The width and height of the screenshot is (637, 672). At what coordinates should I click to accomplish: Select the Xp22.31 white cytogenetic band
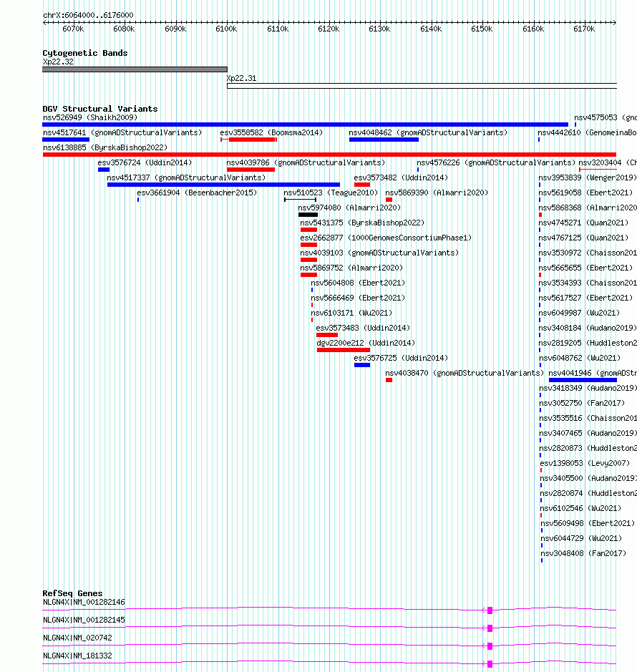[x=422, y=86]
